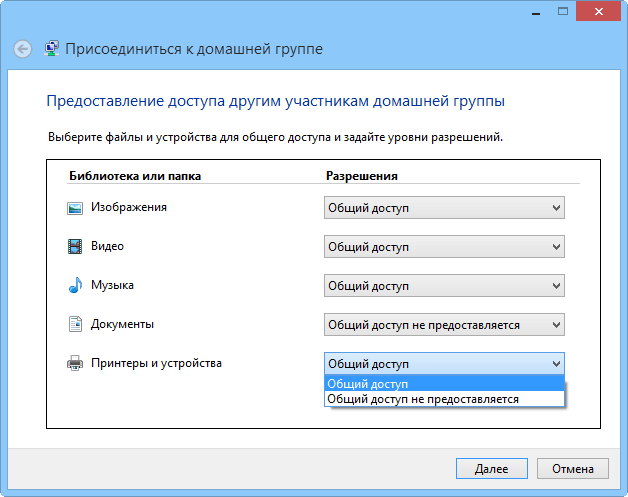The image size is (628, 497).
Task: Maximize the wizard window
Action: tap(563, 11)
